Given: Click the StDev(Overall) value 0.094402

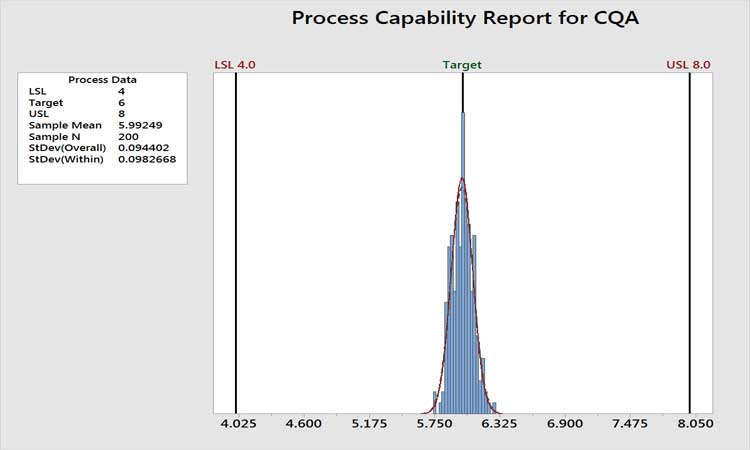Looking at the screenshot, I should [x=143, y=148].
